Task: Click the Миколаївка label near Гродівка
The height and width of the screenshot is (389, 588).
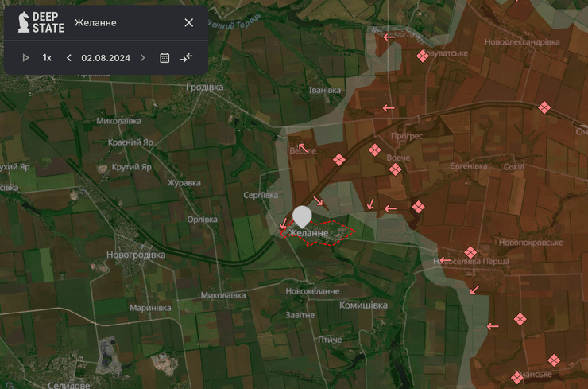Action: (x=118, y=121)
